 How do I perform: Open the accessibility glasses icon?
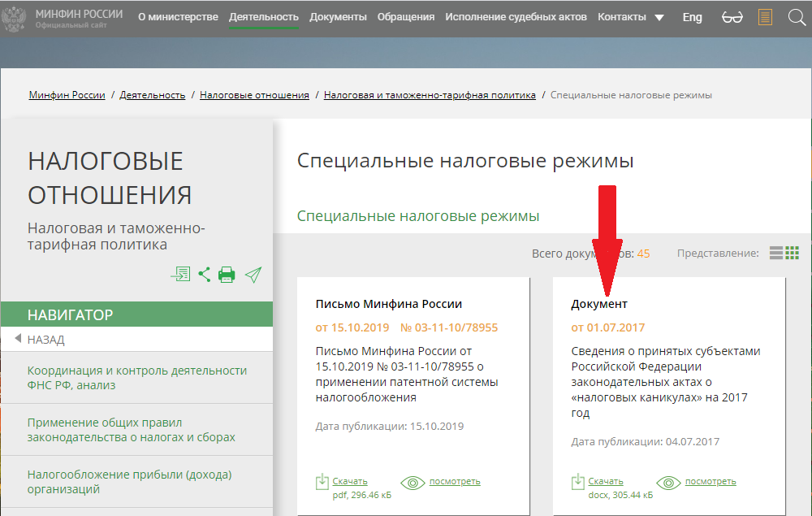pos(732,18)
